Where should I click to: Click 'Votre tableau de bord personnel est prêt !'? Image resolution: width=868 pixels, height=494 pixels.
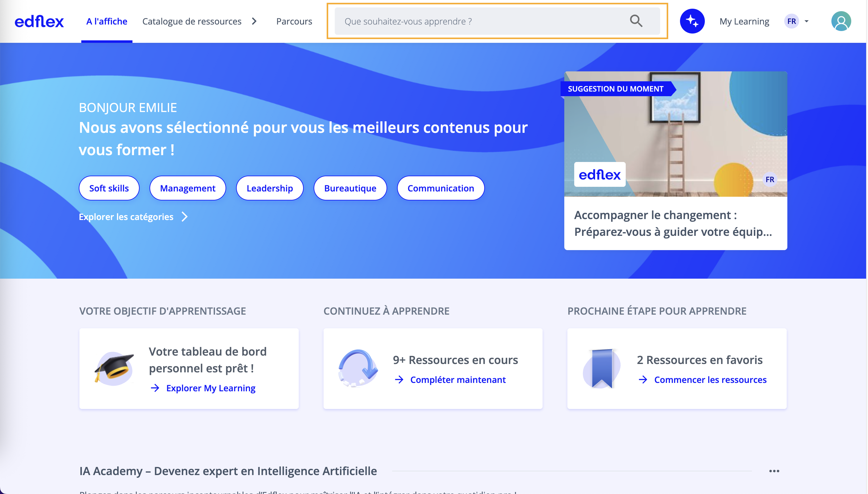pyautogui.click(x=208, y=360)
